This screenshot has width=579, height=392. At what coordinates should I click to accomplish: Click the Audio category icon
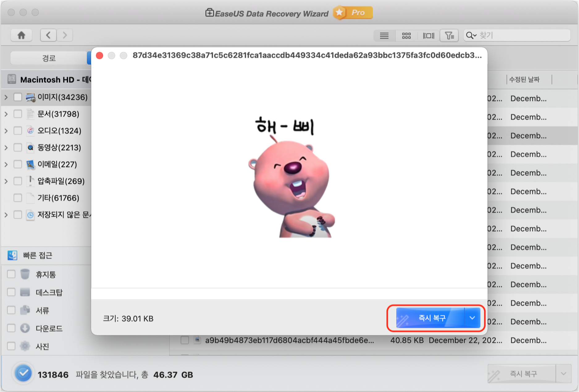click(x=30, y=131)
